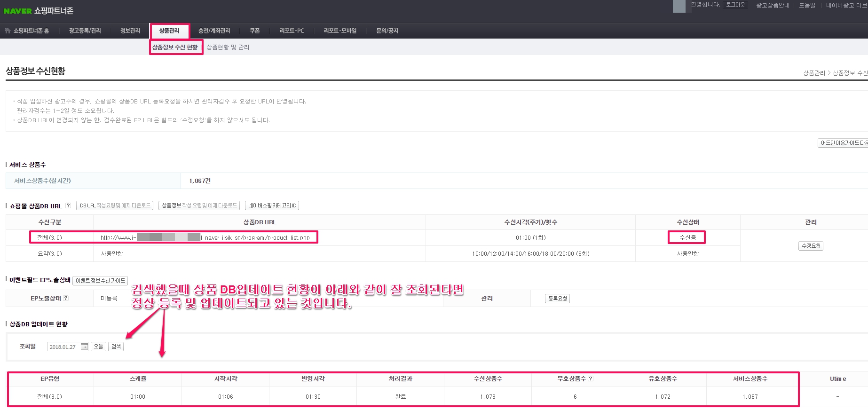Click the 수신중 status text
868x418 pixels.
[687, 238]
